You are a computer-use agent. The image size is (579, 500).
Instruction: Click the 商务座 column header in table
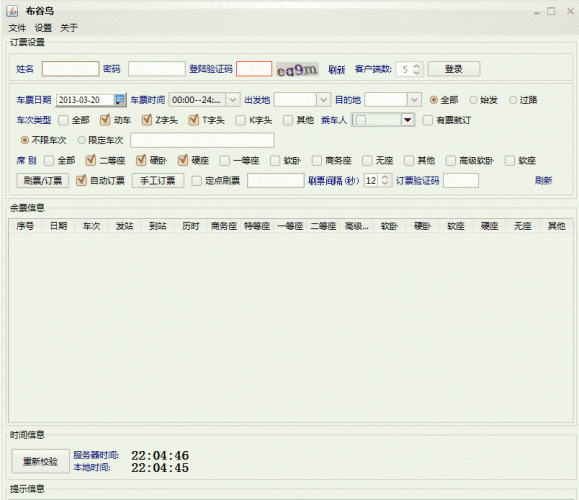(224, 226)
